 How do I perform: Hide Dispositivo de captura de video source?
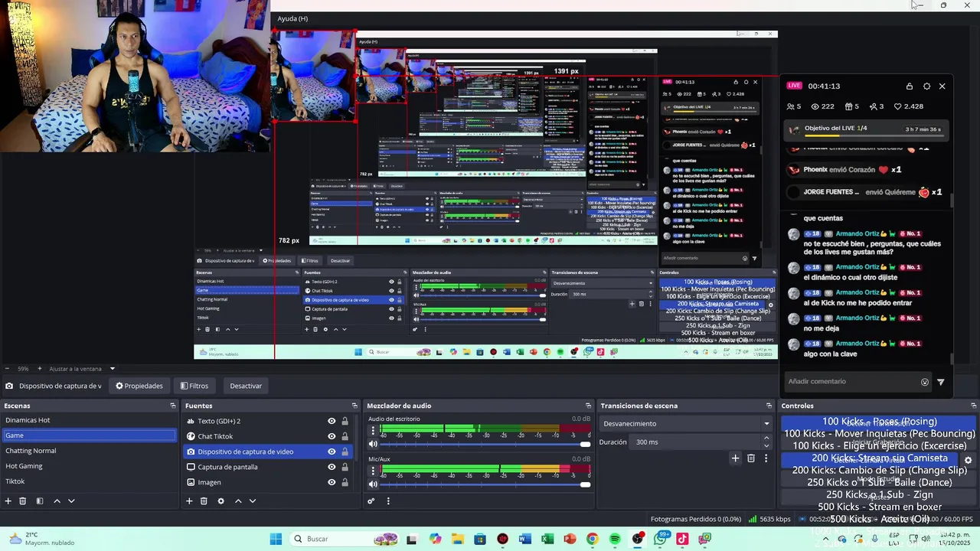(332, 452)
